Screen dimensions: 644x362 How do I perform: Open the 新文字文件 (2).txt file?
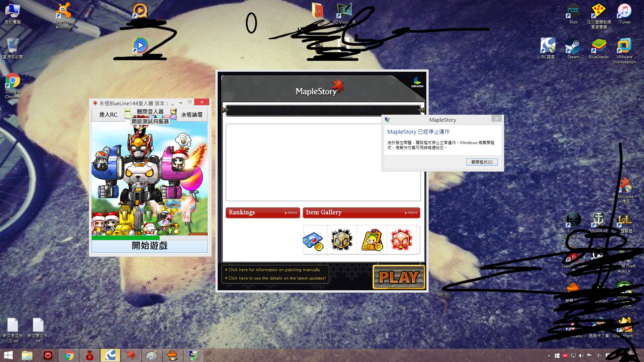tap(13, 330)
